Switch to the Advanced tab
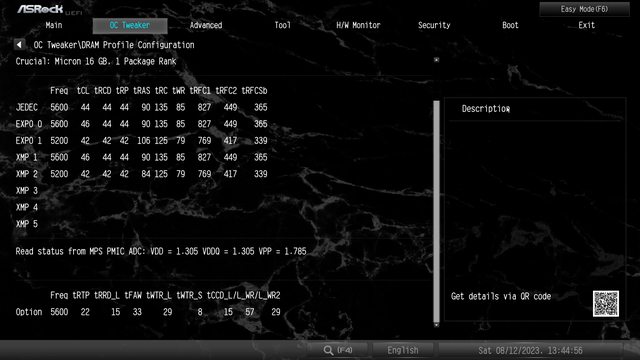 206,25
